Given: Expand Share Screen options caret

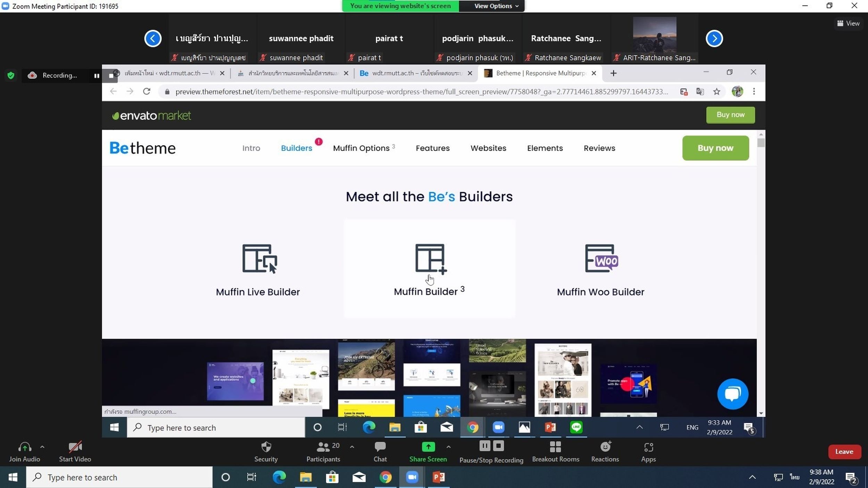Looking at the screenshot, I should coord(449,447).
